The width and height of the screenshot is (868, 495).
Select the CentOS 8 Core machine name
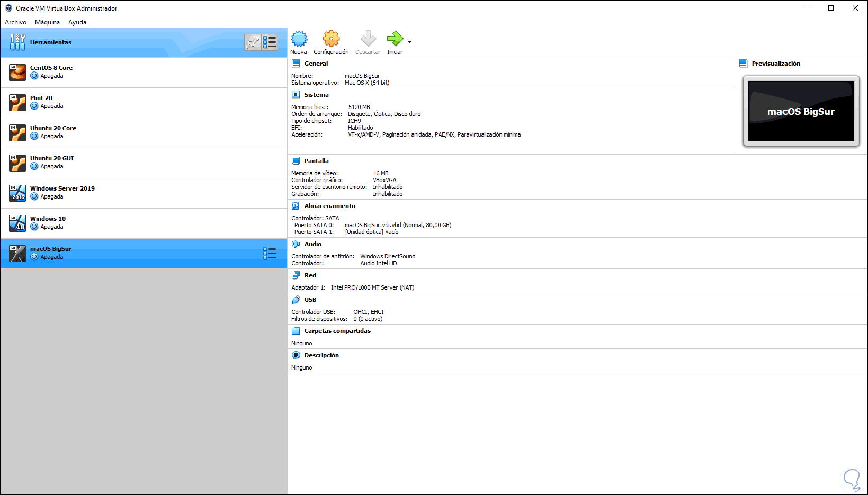51,68
